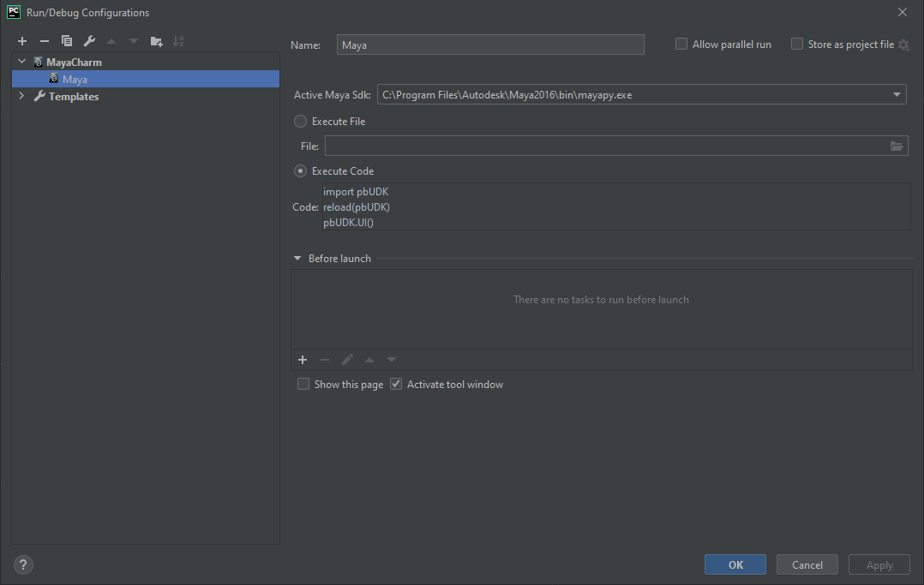Collapse the MayaCharm tree node

coord(21,62)
